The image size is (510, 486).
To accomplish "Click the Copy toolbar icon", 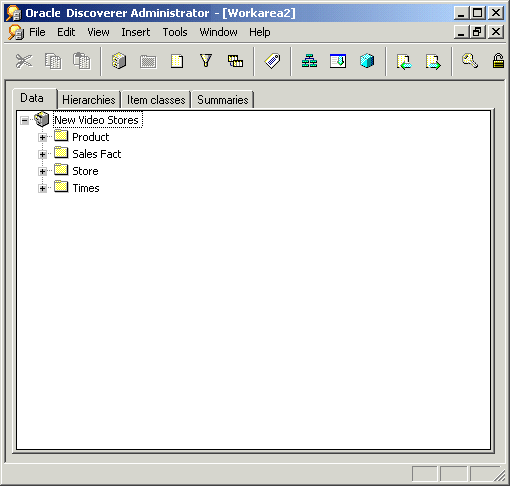I will pos(53,61).
